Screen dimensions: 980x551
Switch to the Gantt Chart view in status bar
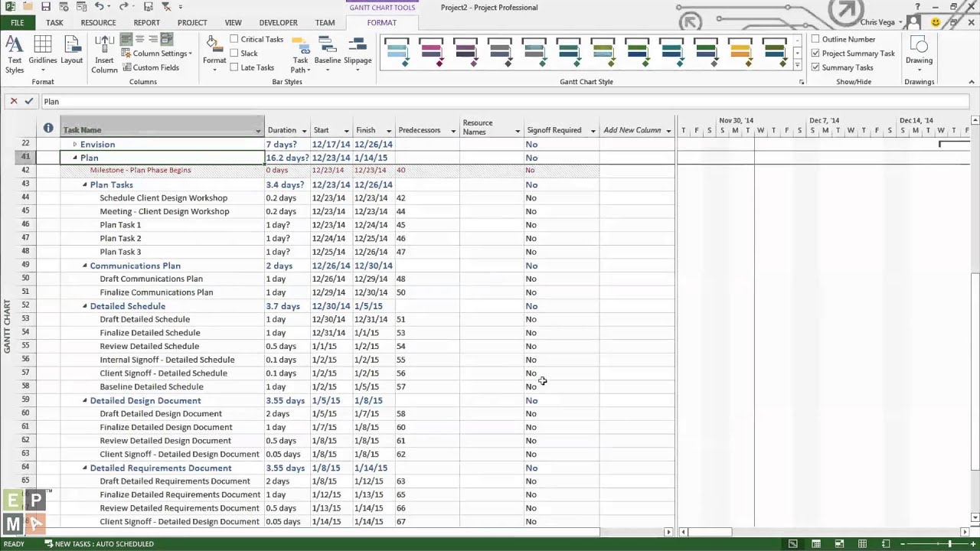[793, 544]
